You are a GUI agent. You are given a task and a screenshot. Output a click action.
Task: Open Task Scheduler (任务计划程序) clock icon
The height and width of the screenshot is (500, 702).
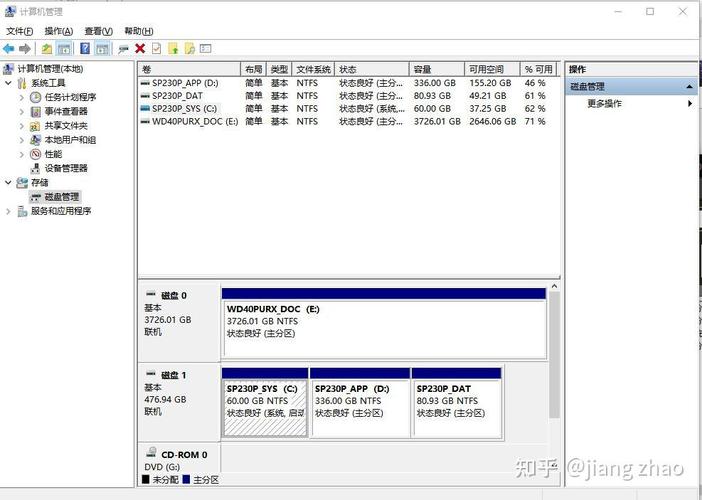tap(36, 97)
